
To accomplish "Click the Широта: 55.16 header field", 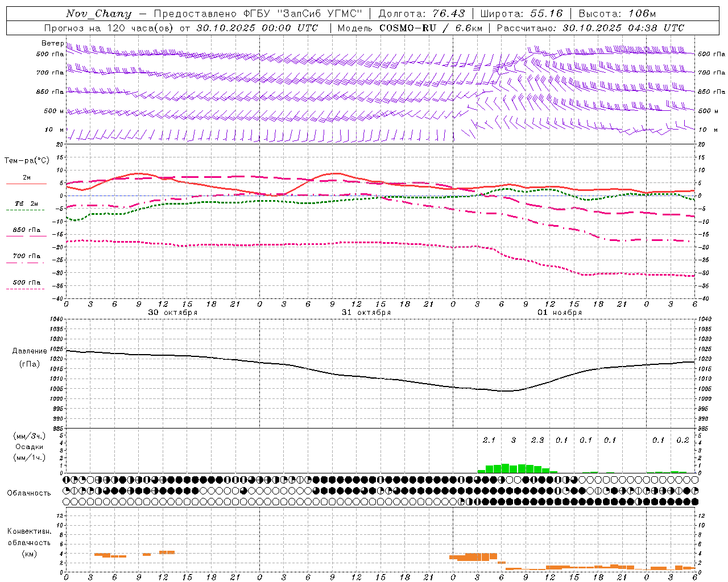I will [522, 14].
